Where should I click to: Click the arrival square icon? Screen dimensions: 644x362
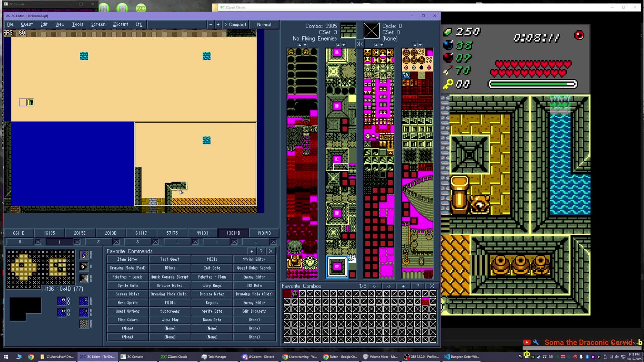pos(84,266)
